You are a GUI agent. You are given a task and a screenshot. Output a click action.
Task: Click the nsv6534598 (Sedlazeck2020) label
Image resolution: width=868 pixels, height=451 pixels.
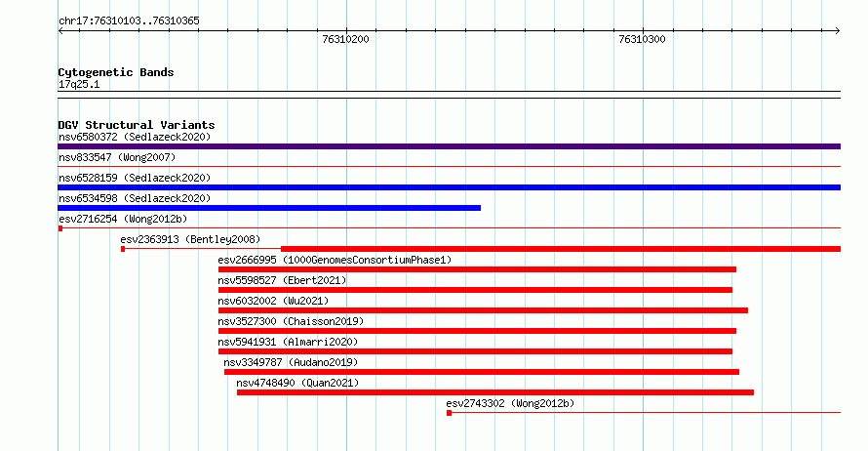coord(135,198)
